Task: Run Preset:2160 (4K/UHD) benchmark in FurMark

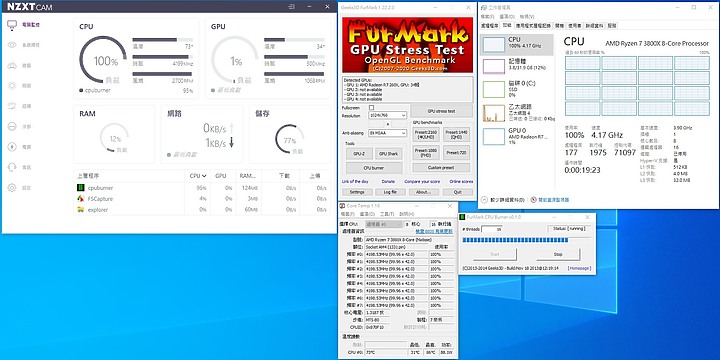Action: (x=427, y=134)
